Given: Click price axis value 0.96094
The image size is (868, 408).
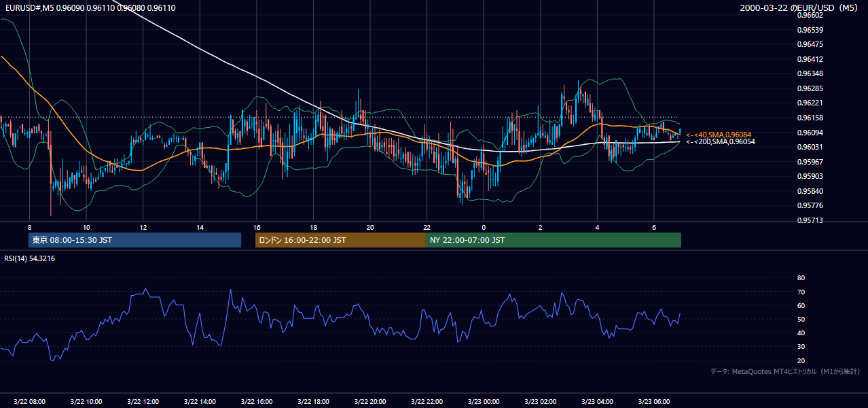Looking at the screenshot, I should point(810,133).
